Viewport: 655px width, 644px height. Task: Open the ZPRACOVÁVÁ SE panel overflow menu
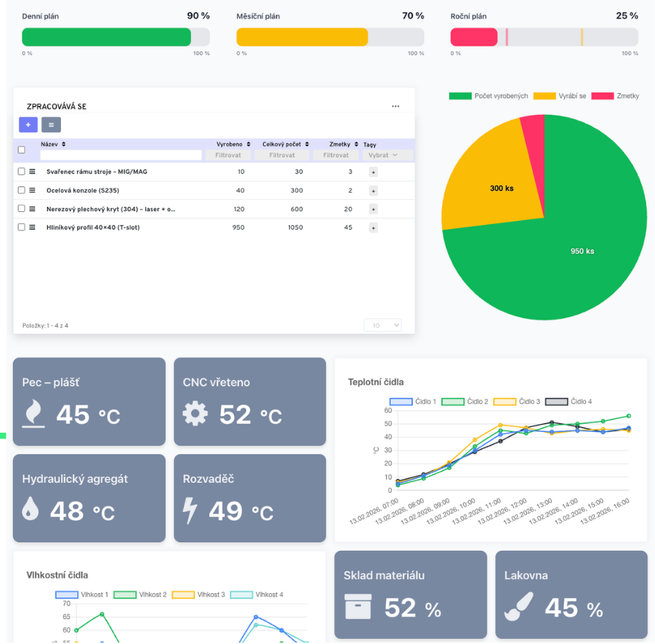[x=396, y=105]
